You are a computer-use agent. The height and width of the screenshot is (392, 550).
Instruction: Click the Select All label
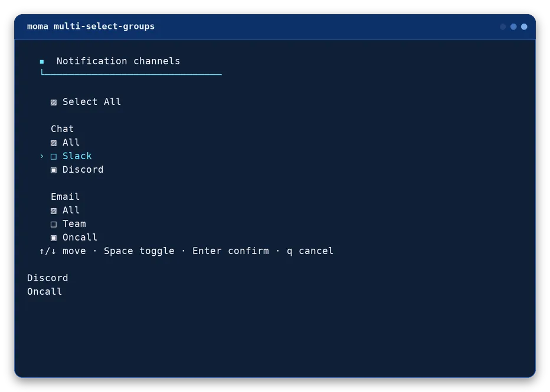[x=92, y=101]
